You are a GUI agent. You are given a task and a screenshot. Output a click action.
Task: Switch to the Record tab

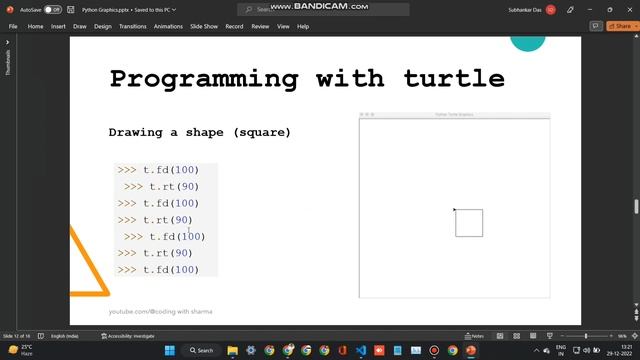point(234,27)
